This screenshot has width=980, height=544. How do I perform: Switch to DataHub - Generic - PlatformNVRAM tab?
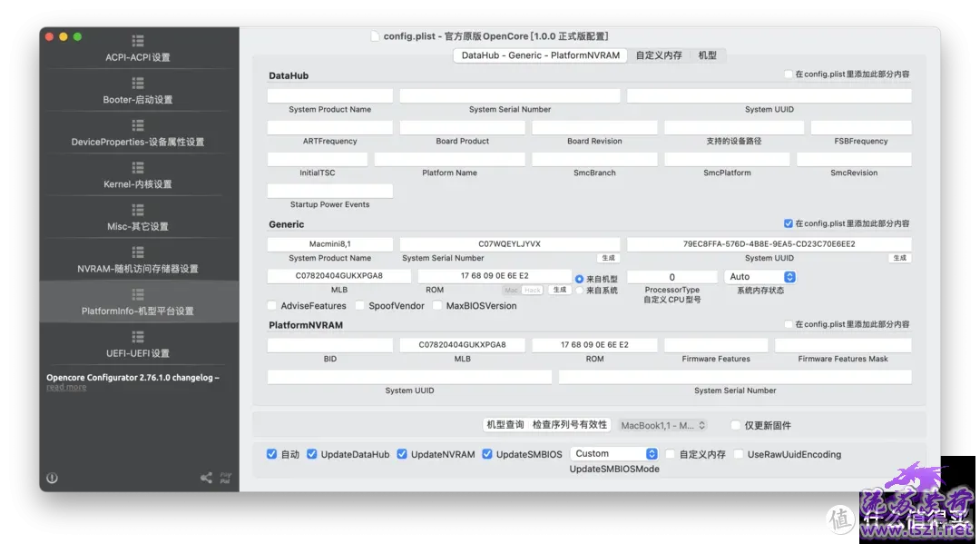[x=541, y=55]
